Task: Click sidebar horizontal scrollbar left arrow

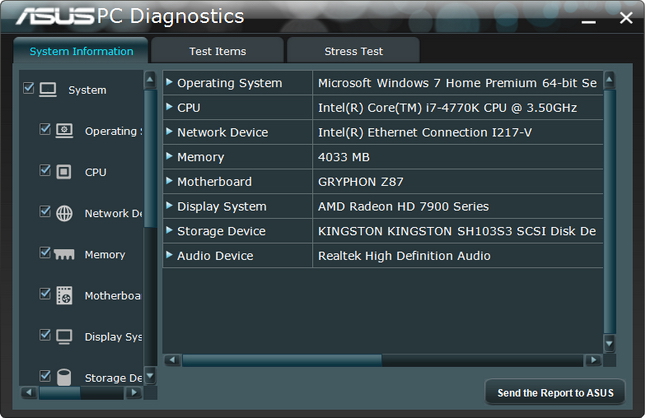Action: pos(29,392)
